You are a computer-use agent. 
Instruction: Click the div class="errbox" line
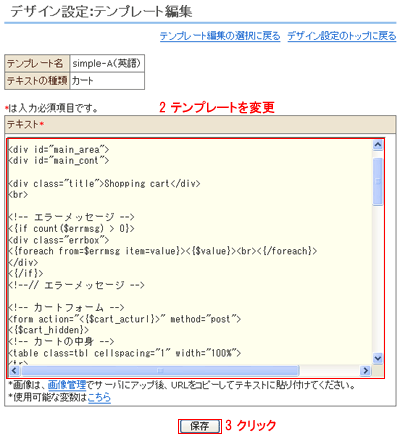(x=59, y=240)
